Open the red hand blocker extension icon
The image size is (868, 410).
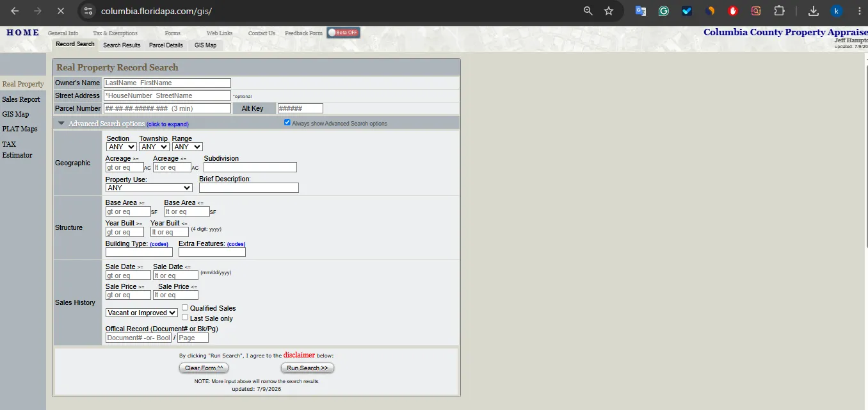pos(733,11)
